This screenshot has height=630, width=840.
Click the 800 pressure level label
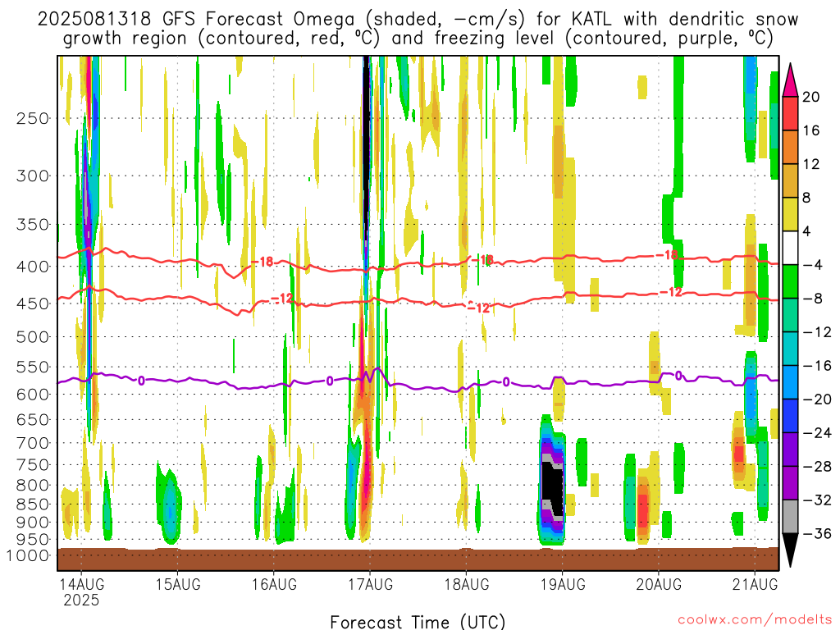(x=33, y=486)
